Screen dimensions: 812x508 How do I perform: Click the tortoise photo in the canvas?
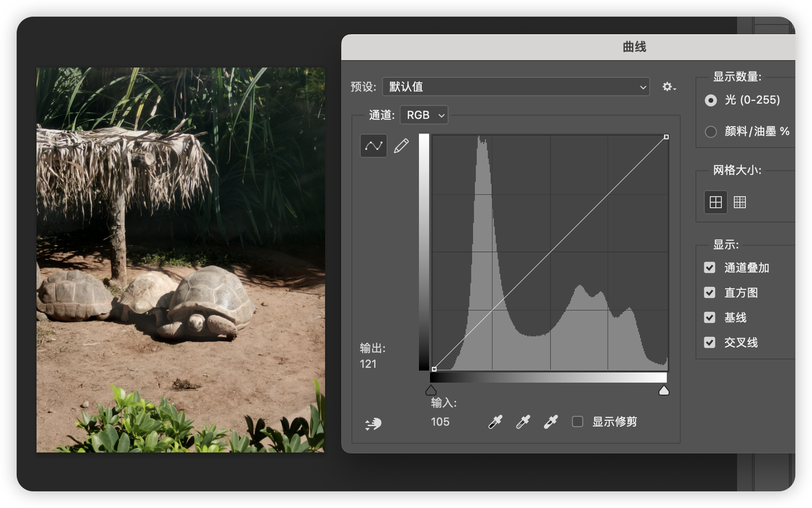coord(181,260)
